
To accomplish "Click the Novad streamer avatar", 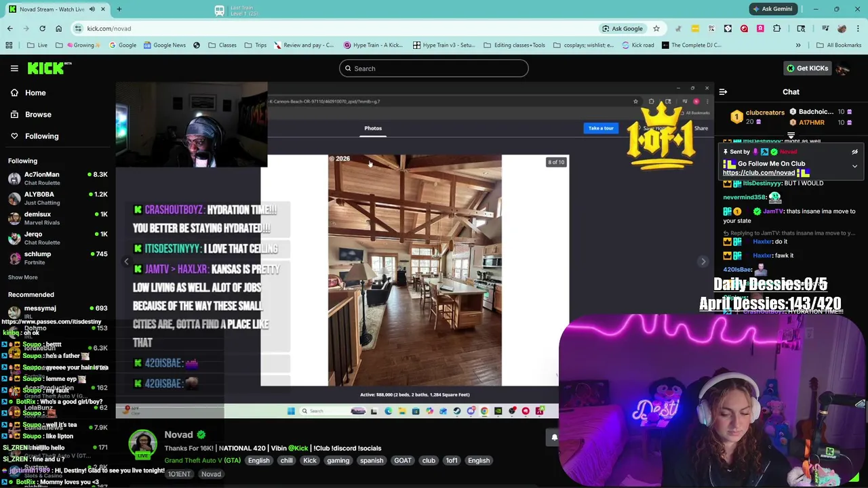I will (142, 444).
